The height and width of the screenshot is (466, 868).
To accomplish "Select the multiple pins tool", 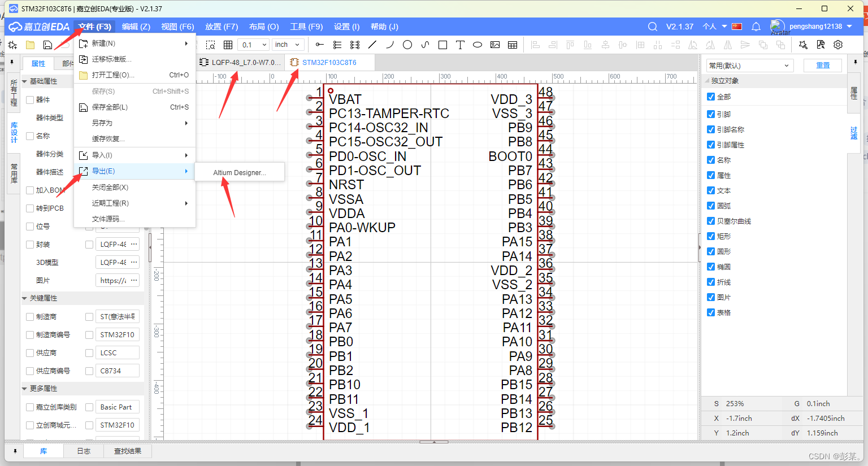I will [337, 45].
